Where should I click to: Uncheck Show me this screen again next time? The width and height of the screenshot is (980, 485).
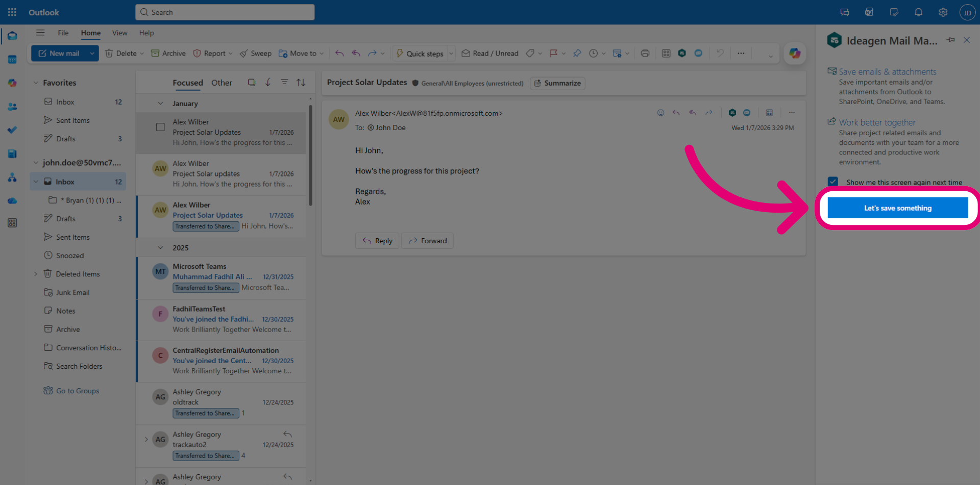point(833,182)
